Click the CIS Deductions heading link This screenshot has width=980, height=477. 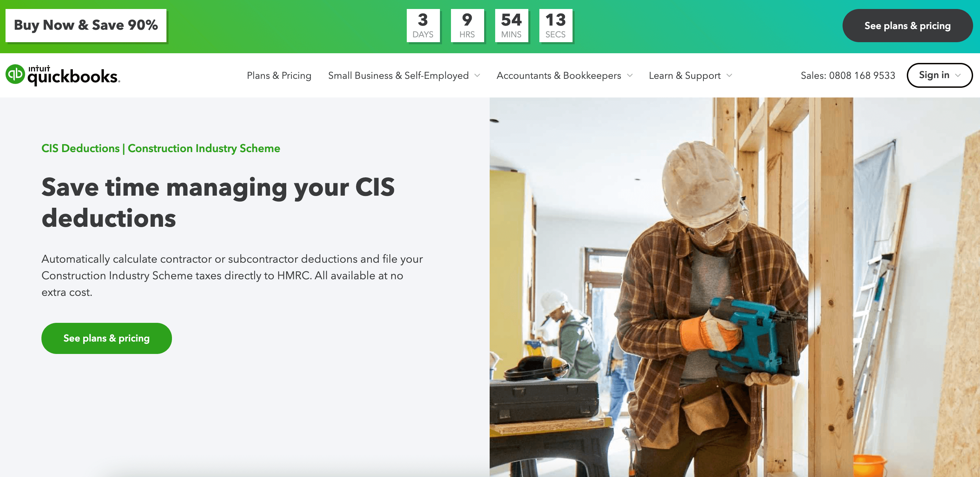tap(79, 148)
